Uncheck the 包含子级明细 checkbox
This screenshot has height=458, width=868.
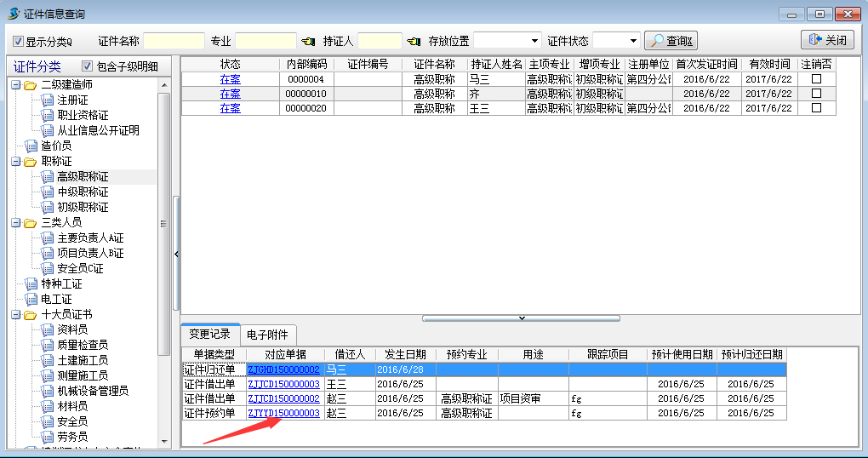87,66
